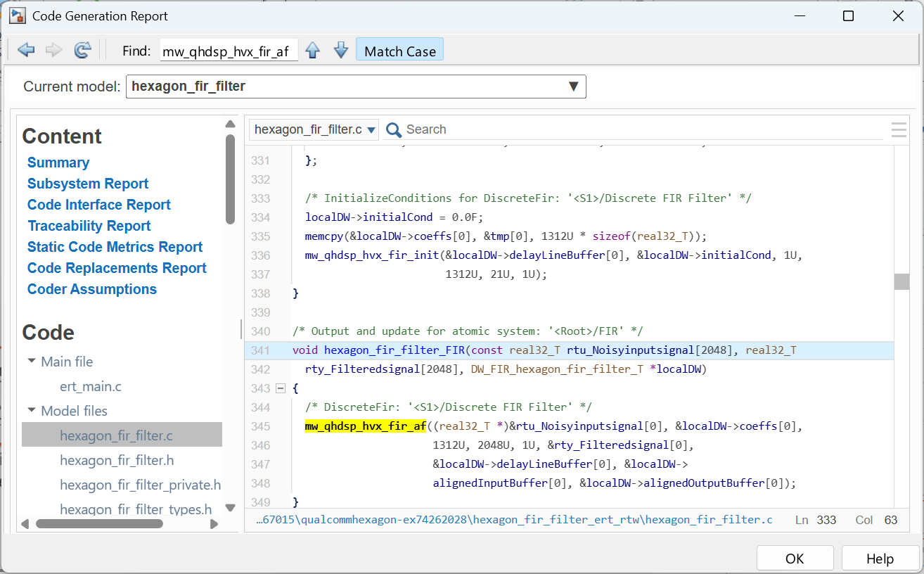Find previous match with up arrow
Viewport: 924px width, 574px height.
pos(312,51)
